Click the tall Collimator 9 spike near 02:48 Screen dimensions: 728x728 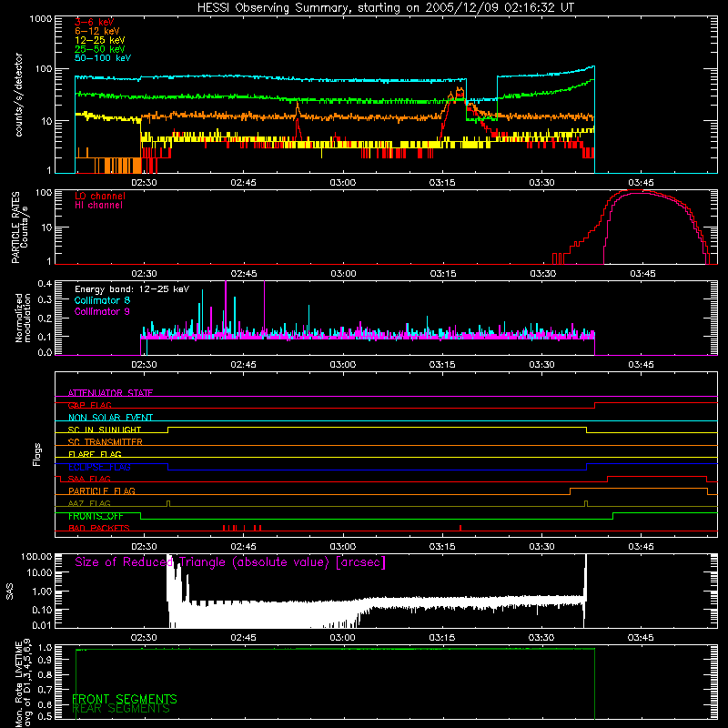click(264, 307)
